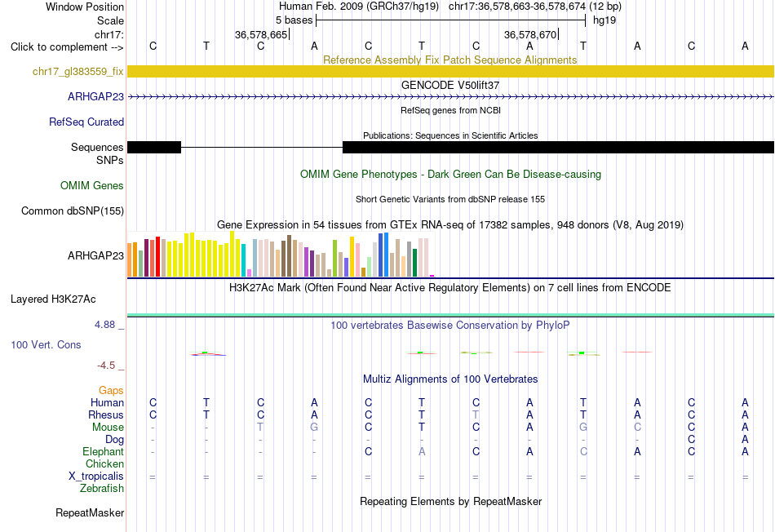Click the black ARHGAP23 GTEx expression label

tap(95, 255)
